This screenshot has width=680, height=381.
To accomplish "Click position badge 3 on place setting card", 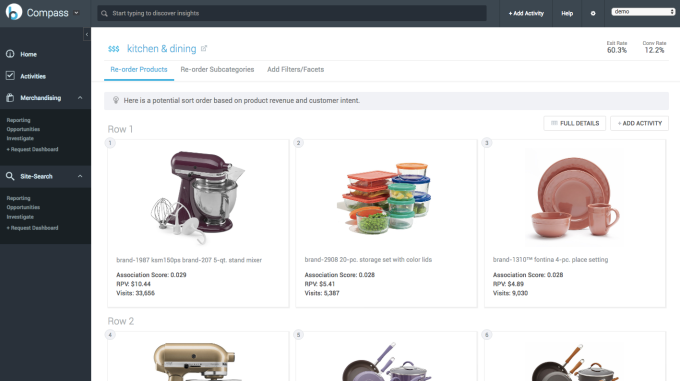I will 487,143.
